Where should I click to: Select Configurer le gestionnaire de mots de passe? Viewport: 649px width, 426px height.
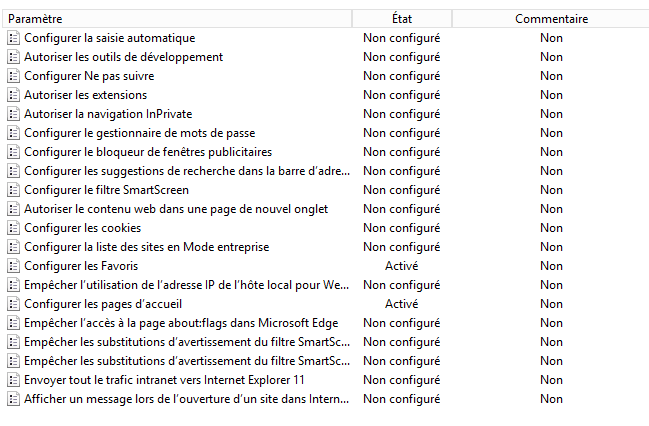[x=140, y=133]
